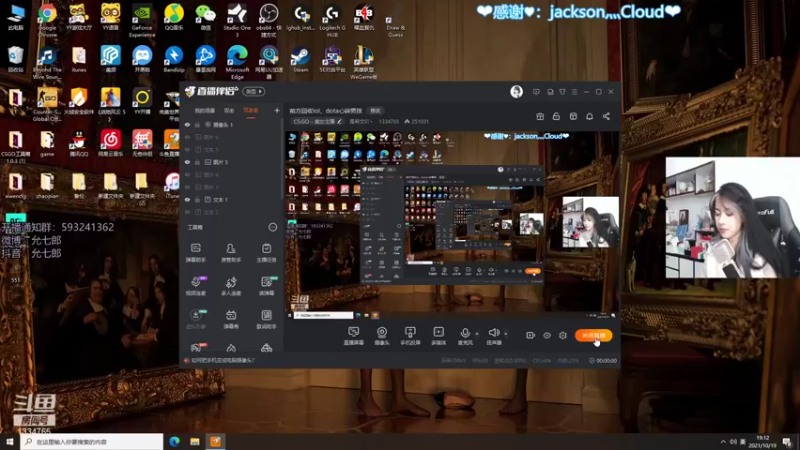Toggle visibility of 文本 1 layer
Viewport: 800px width, 450px height.
[187, 199]
